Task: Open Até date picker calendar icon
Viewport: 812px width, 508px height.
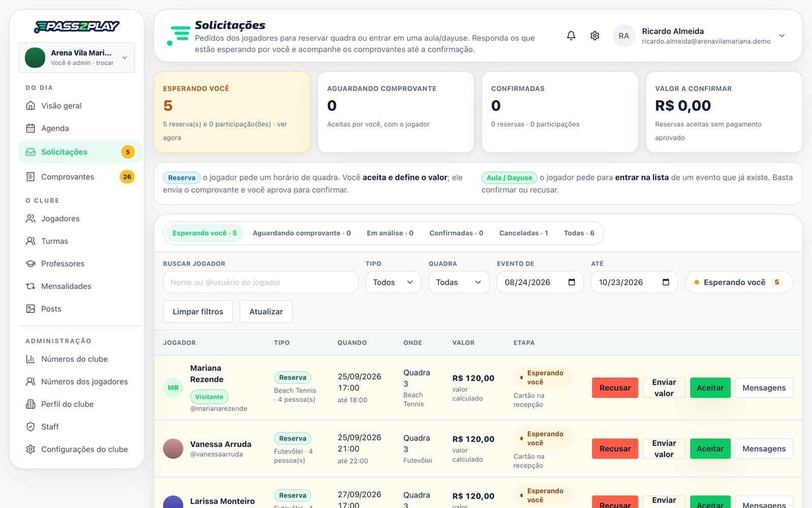Action: (x=666, y=282)
